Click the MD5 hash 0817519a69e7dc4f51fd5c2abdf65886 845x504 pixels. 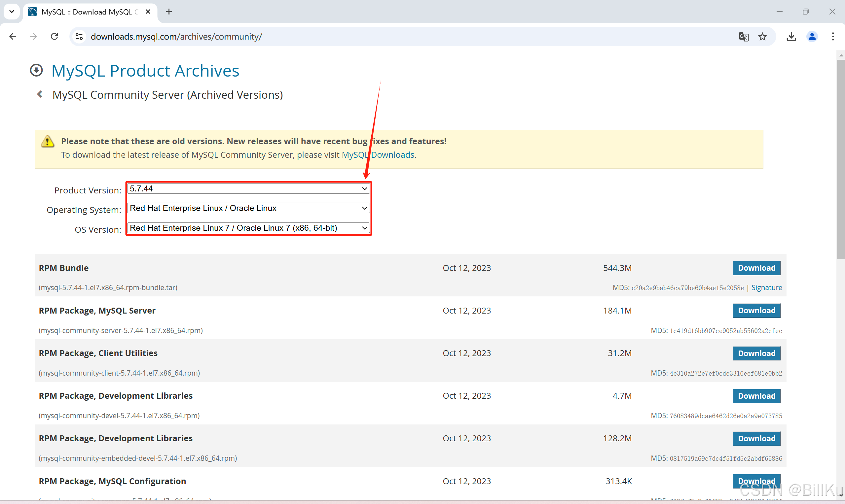(x=726, y=458)
